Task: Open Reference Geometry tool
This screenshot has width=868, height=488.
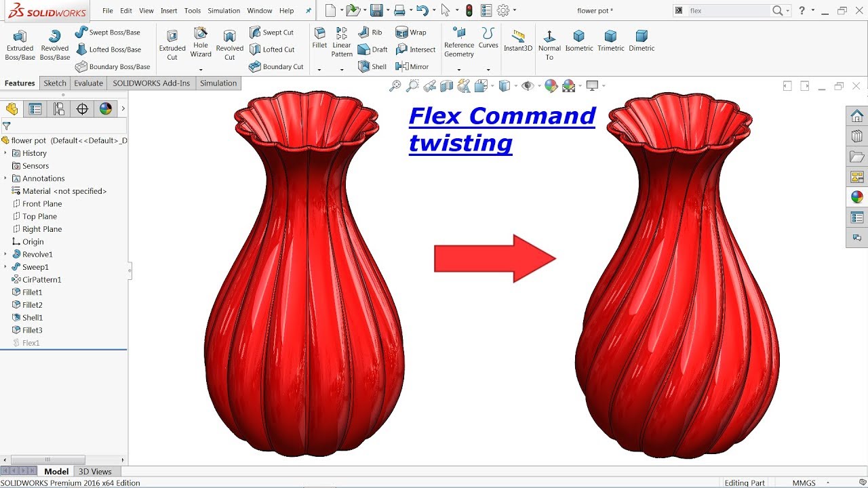Action: coord(459,42)
